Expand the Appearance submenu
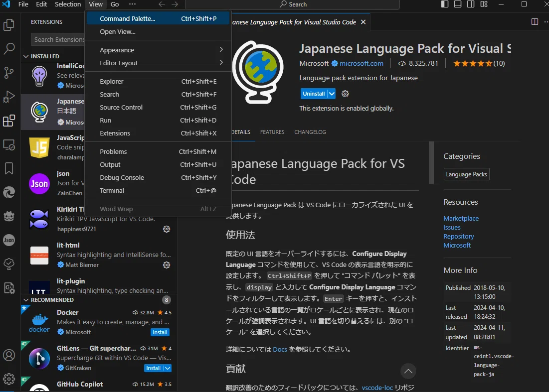Screen dimensions: 549x392 click(x=158, y=50)
